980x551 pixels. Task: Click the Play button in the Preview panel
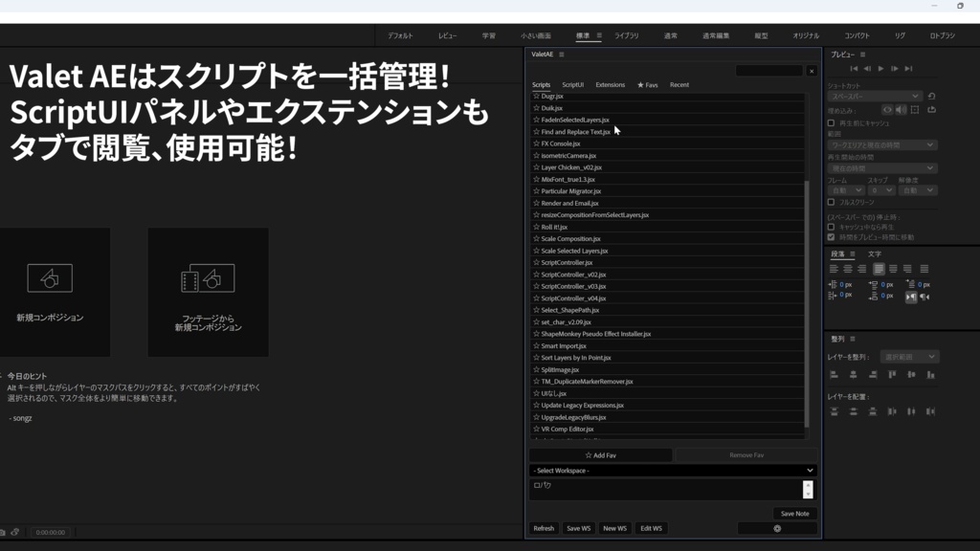880,68
